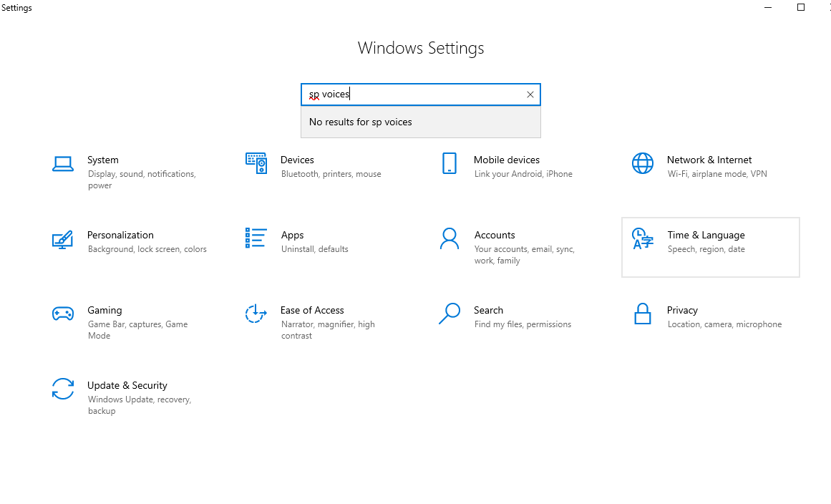Click 'Display, sound, notifications, power' description
Image resolution: width=831 pixels, height=504 pixels.
[142, 180]
